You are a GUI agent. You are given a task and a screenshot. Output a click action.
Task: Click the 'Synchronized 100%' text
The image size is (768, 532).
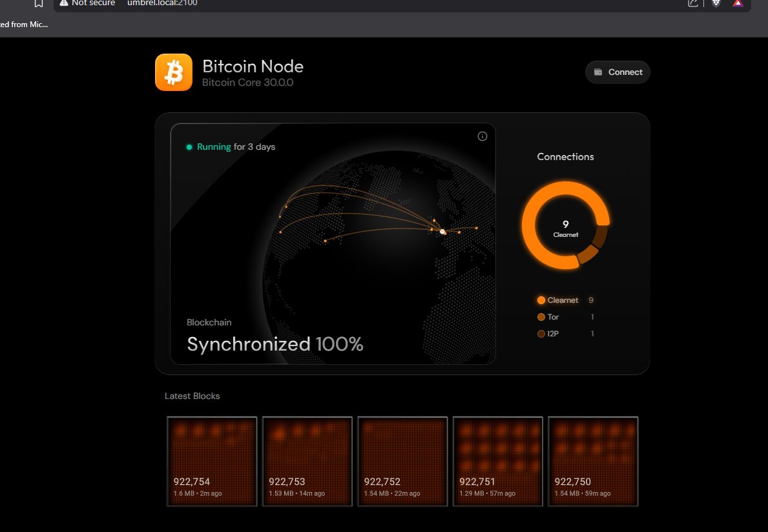pyautogui.click(x=275, y=344)
